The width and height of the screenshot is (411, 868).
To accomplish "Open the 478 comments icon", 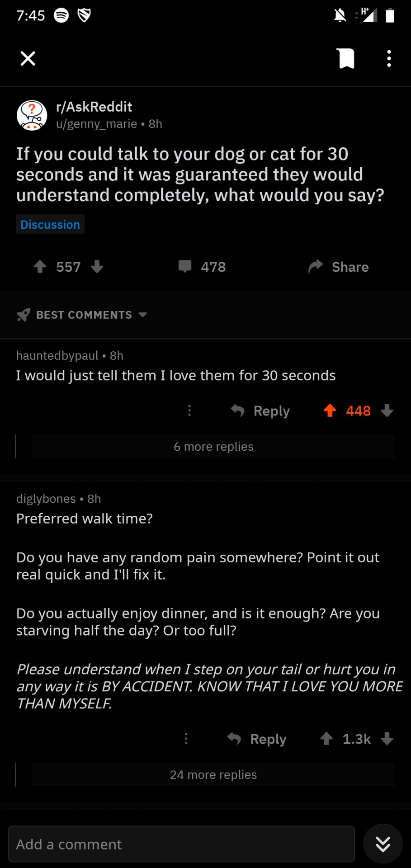I will pyautogui.click(x=185, y=267).
